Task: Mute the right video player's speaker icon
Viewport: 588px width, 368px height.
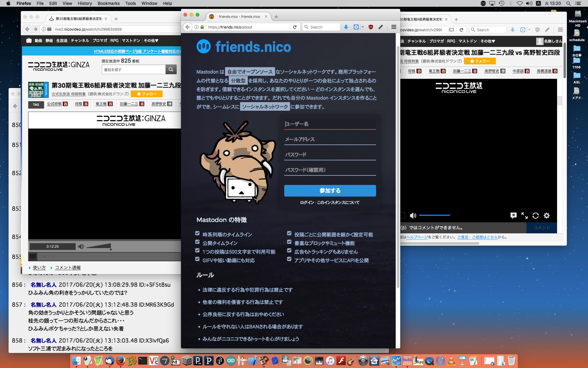Action: coord(413,216)
